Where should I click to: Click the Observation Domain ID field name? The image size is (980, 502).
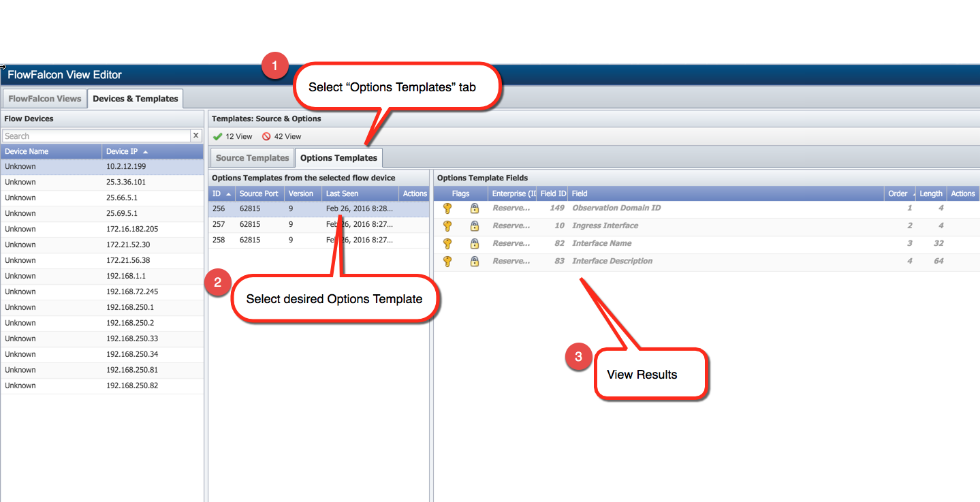tap(616, 208)
